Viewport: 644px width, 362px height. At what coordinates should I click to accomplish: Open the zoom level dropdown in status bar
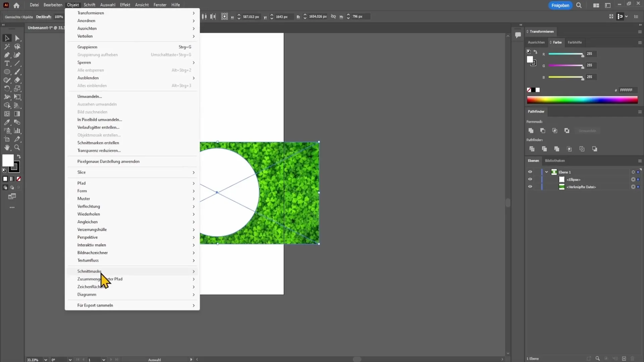(x=46, y=360)
